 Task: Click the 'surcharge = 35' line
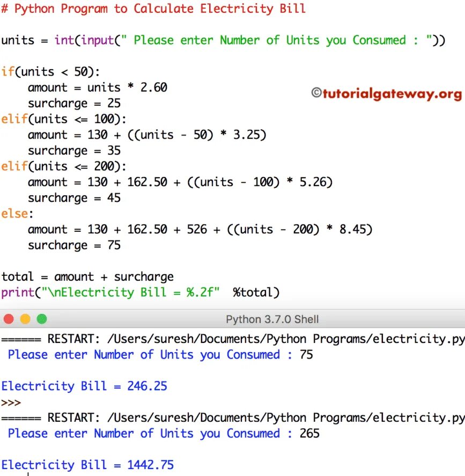pyautogui.click(x=75, y=151)
